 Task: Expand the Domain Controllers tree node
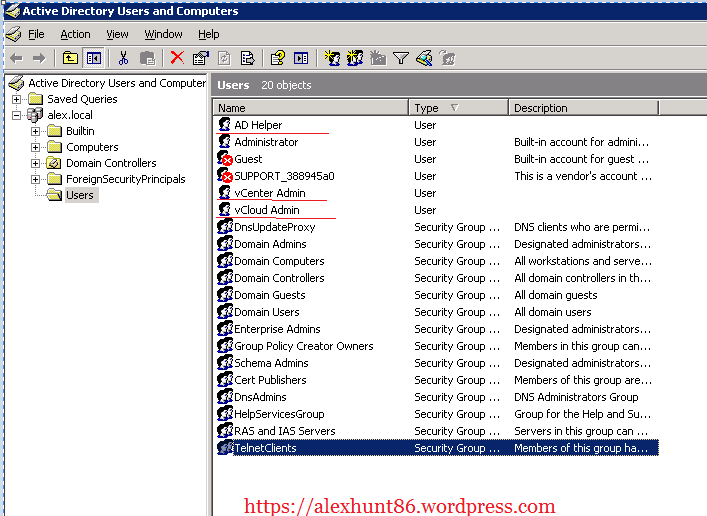pyautogui.click(x=36, y=163)
